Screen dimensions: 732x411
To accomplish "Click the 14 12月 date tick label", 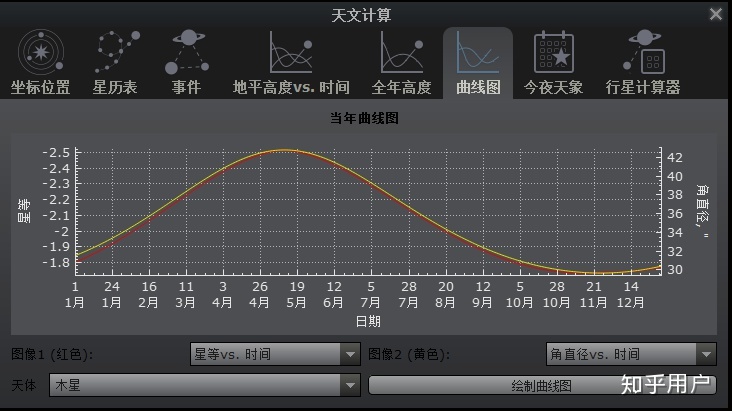I will (x=631, y=294).
